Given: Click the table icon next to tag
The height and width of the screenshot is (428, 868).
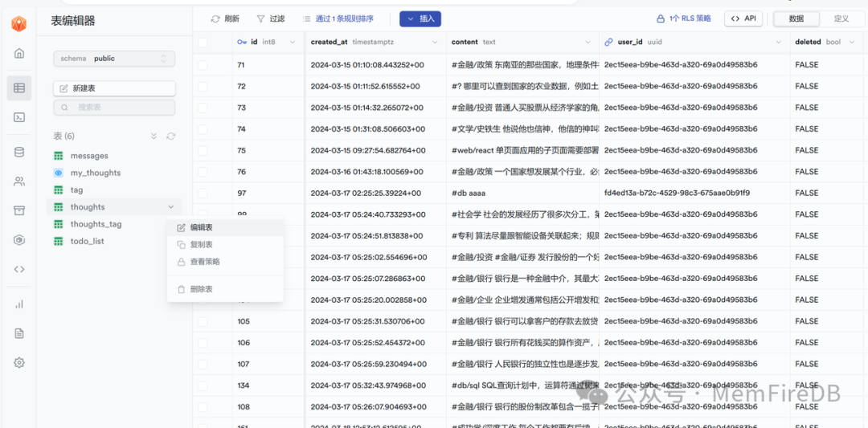Looking at the screenshot, I should (x=58, y=190).
